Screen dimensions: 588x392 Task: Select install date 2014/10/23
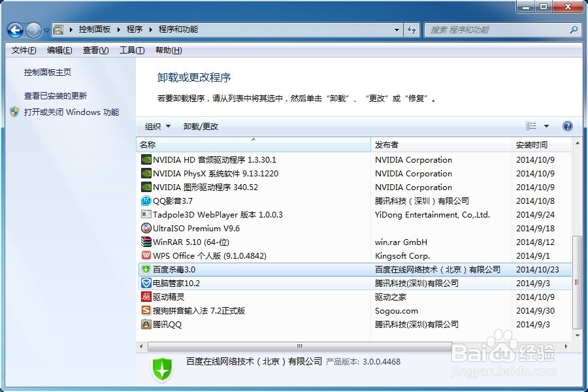[x=538, y=269]
